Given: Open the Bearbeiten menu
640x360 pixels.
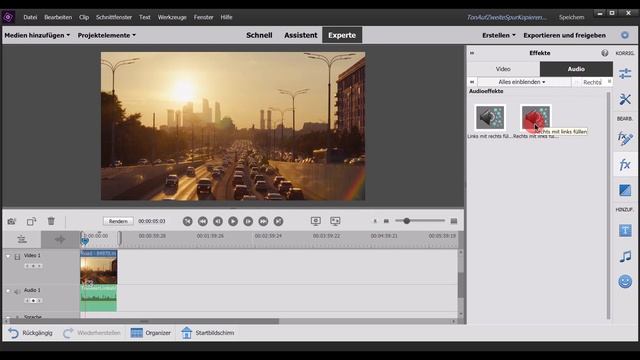Looking at the screenshot, I should click(58, 17).
